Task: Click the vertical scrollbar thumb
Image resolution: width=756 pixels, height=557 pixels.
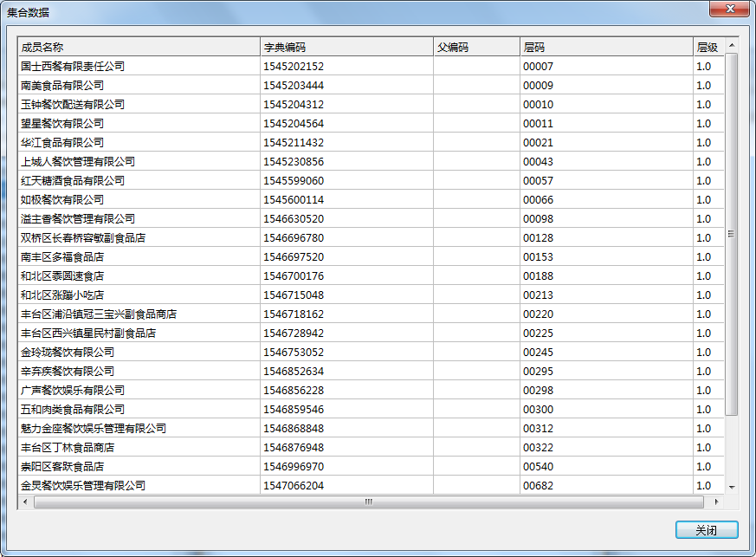Action: coord(732,234)
